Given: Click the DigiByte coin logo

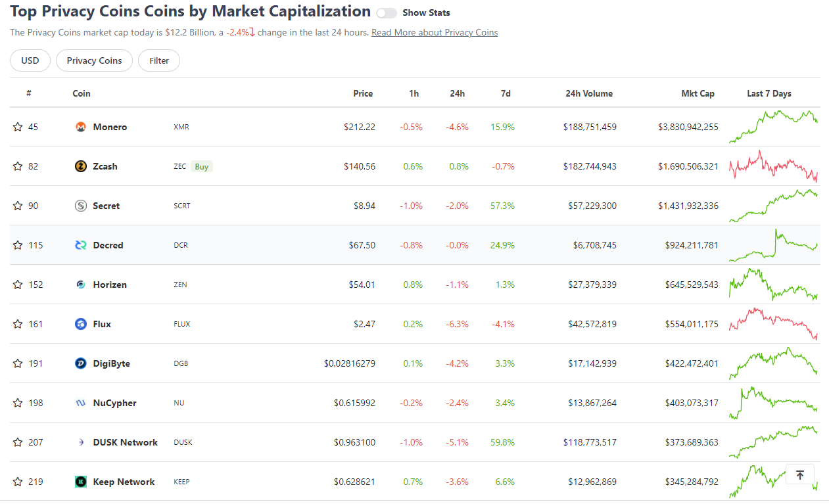Looking at the screenshot, I should (x=80, y=363).
